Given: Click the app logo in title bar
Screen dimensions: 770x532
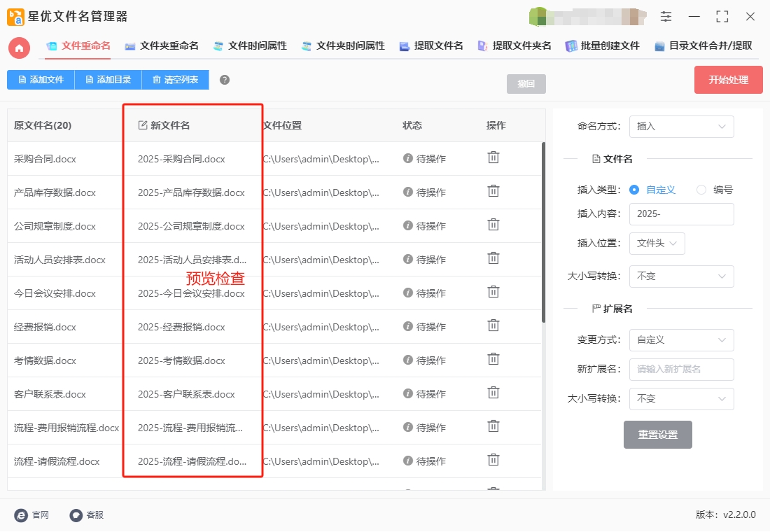Looking at the screenshot, I should click(15, 17).
